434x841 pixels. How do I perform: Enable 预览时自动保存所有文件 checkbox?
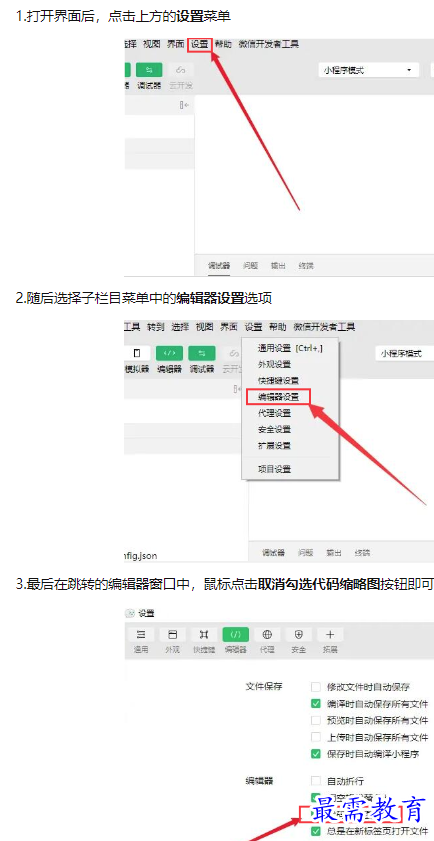316,720
